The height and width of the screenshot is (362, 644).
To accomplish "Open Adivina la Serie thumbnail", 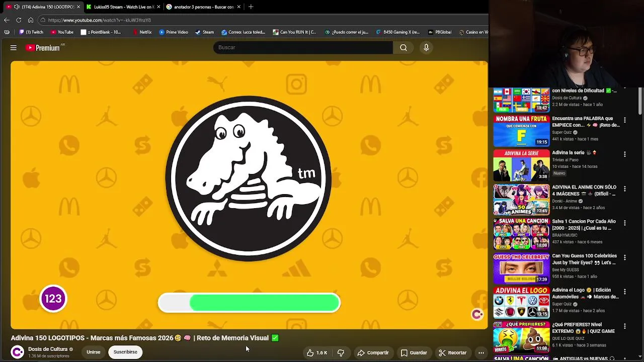I will pos(521,165).
